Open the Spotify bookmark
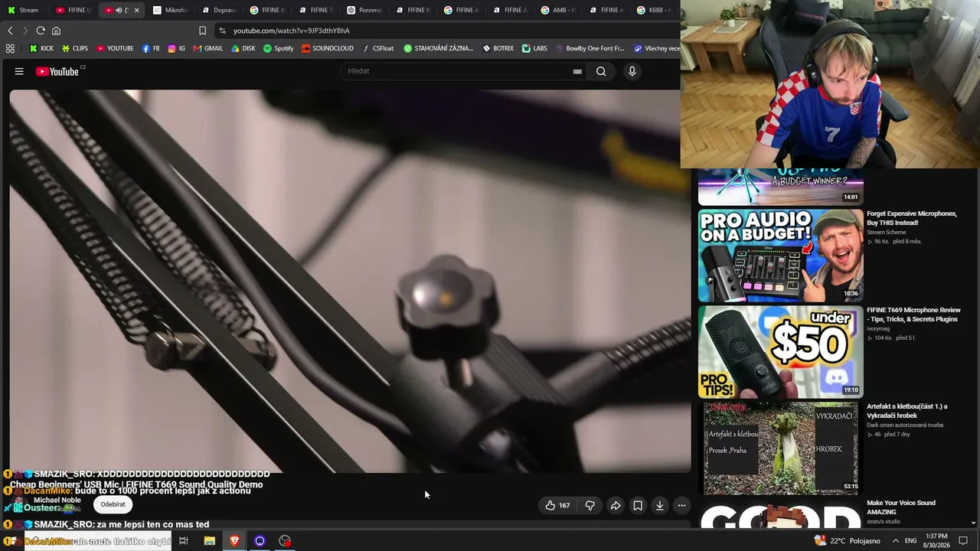The image size is (980, 551). [279, 48]
